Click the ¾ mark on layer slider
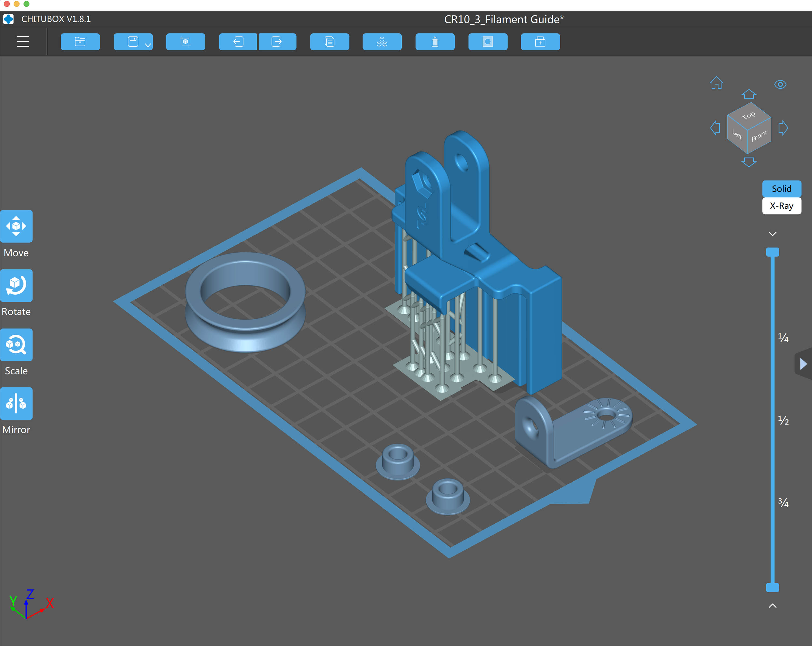 click(783, 503)
